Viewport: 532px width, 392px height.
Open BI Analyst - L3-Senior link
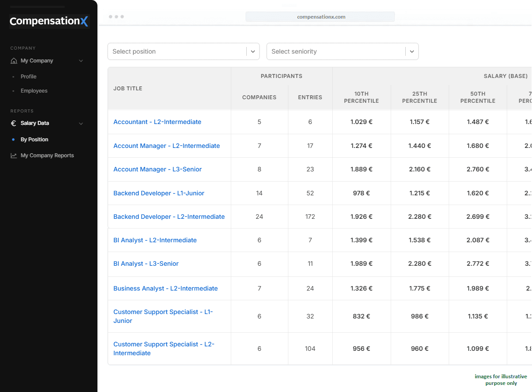146,264
